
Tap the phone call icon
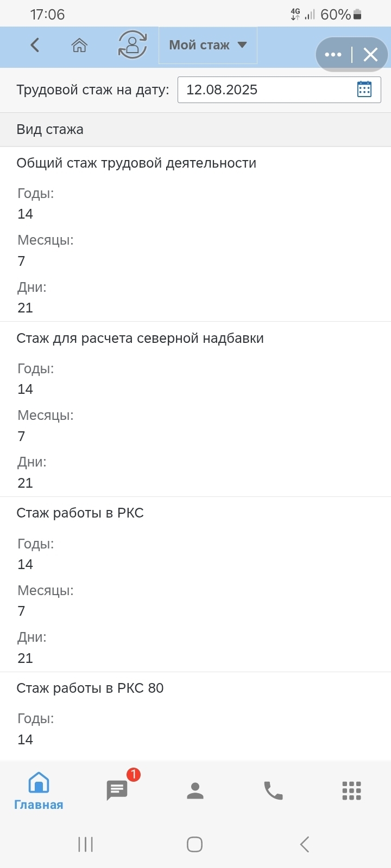[273, 790]
